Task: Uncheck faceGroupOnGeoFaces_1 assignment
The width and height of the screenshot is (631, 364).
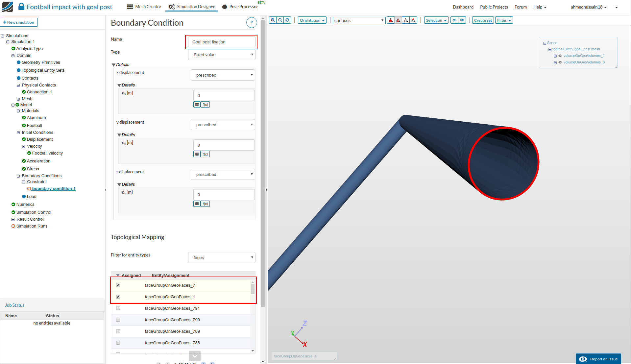Action: [x=118, y=297]
